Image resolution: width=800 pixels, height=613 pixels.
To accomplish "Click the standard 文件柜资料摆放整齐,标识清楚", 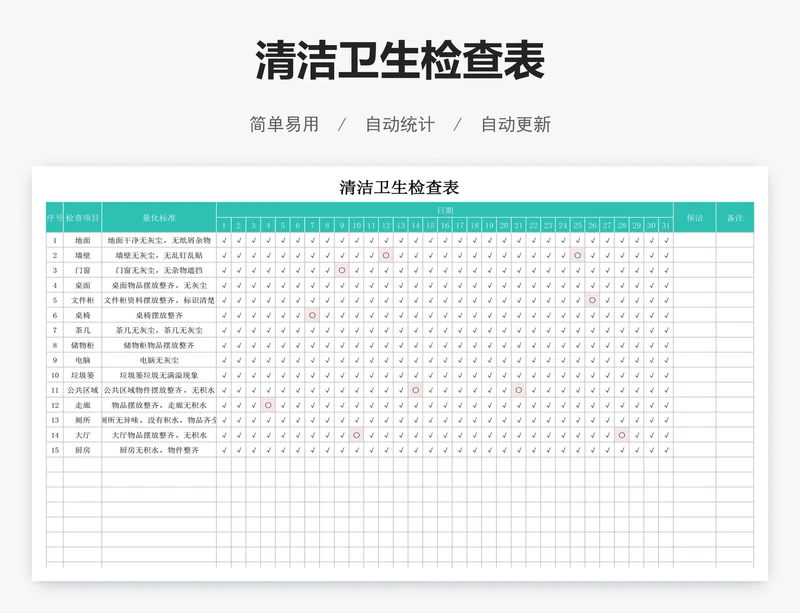I will [159, 300].
